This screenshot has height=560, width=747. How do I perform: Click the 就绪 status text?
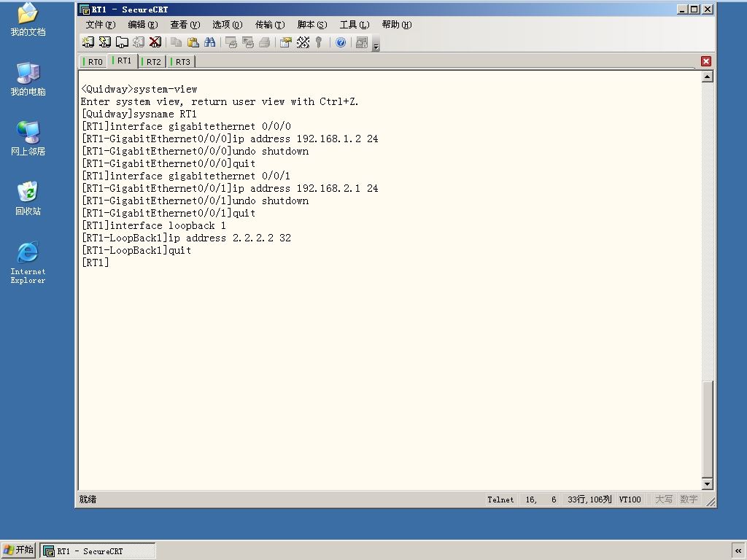[x=88, y=499]
